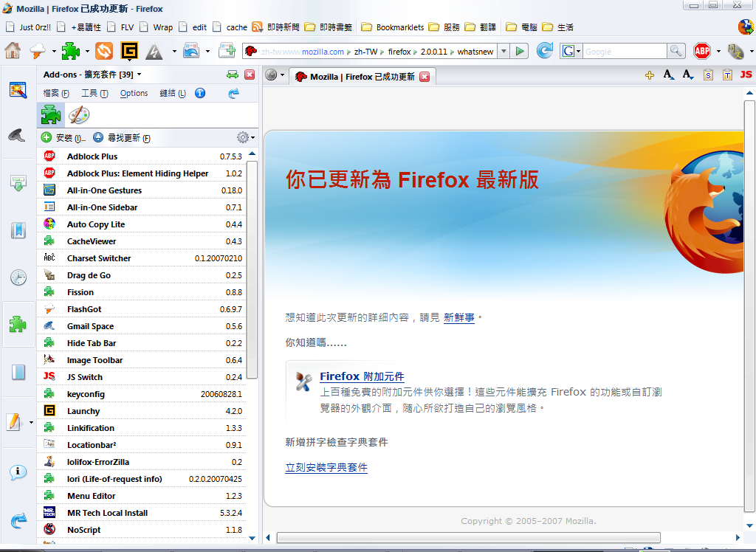Click the Google search input field
This screenshot has height=552, width=756.
(625, 52)
